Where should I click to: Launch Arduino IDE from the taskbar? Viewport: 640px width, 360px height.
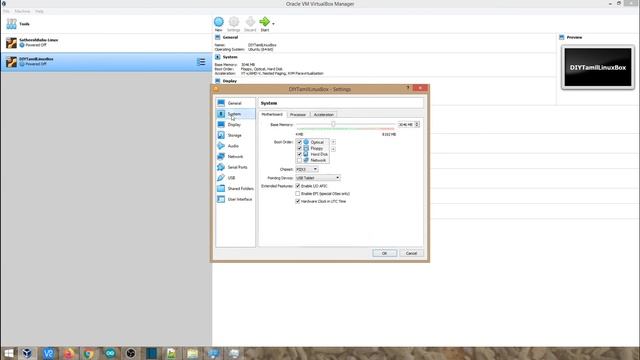click(x=110, y=353)
